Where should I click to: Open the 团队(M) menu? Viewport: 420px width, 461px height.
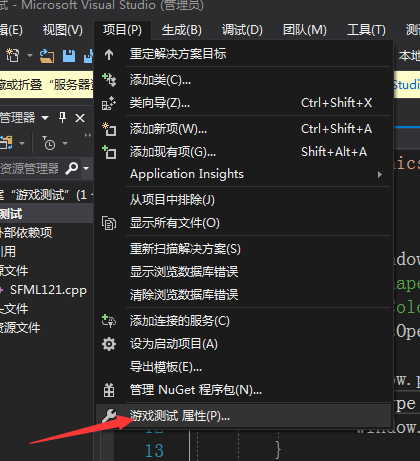[x=305, y=30]
